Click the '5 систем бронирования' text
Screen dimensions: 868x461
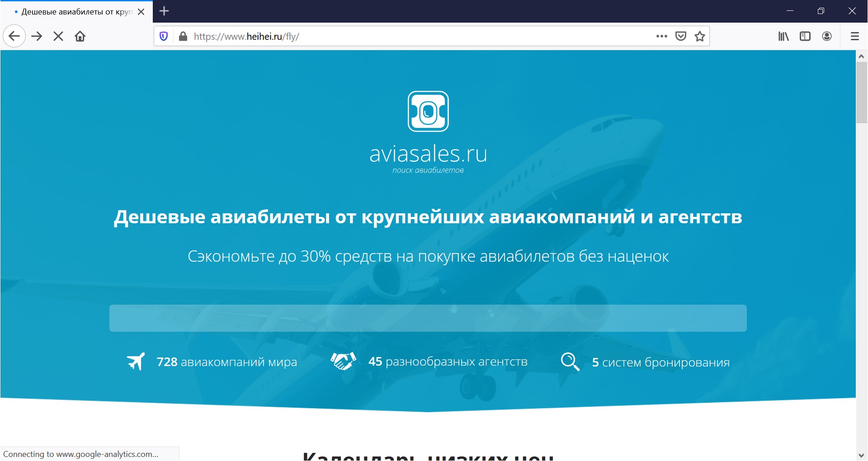click(660, 362)
